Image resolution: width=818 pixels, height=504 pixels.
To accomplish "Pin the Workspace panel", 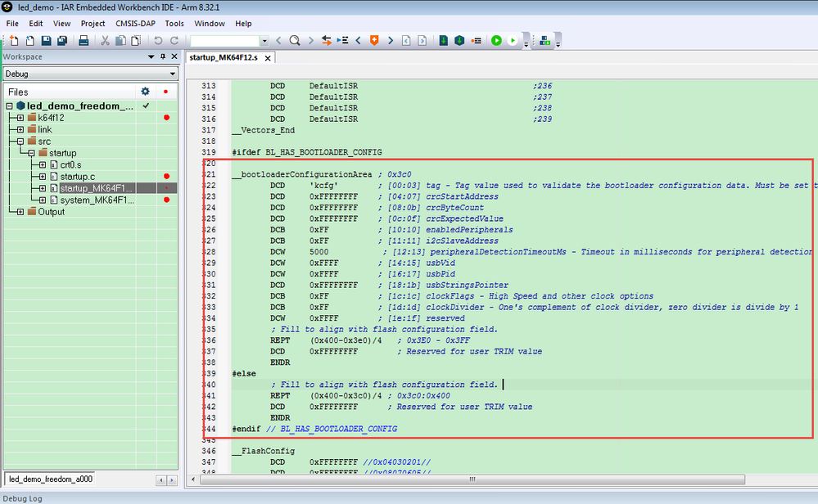I will pyautogui.click(x=162, y=56).
